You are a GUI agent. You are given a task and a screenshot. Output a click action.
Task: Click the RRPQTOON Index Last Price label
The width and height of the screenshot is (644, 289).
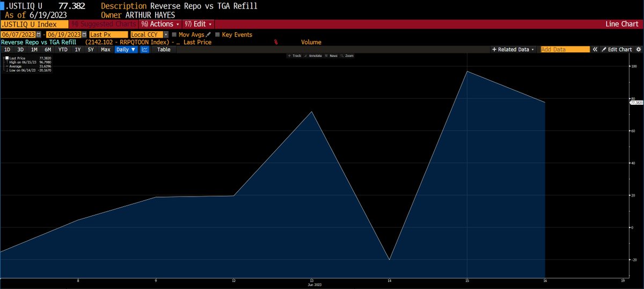point(148,42)
